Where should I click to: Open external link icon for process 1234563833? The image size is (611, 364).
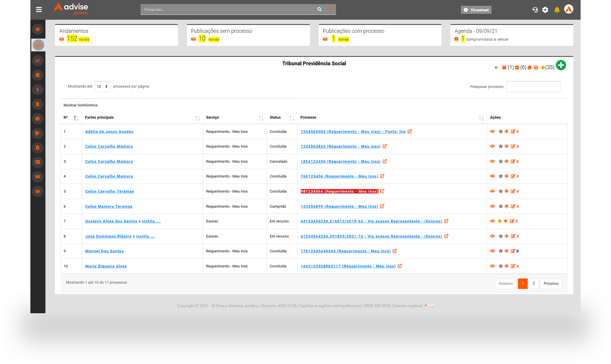385,146
